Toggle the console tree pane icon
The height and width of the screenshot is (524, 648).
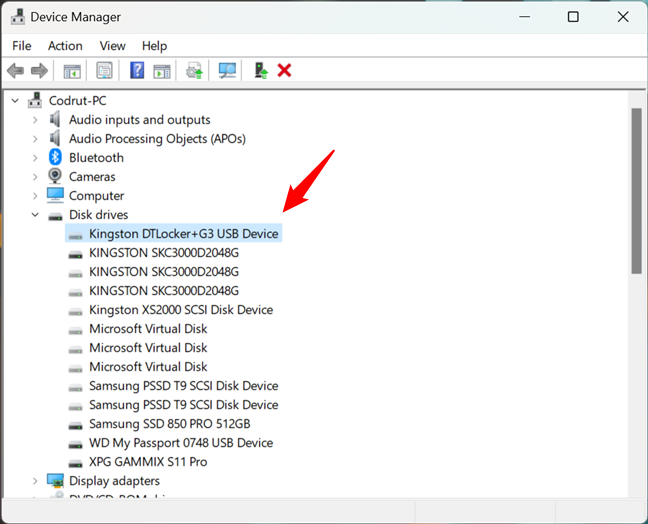coord(72,71)
